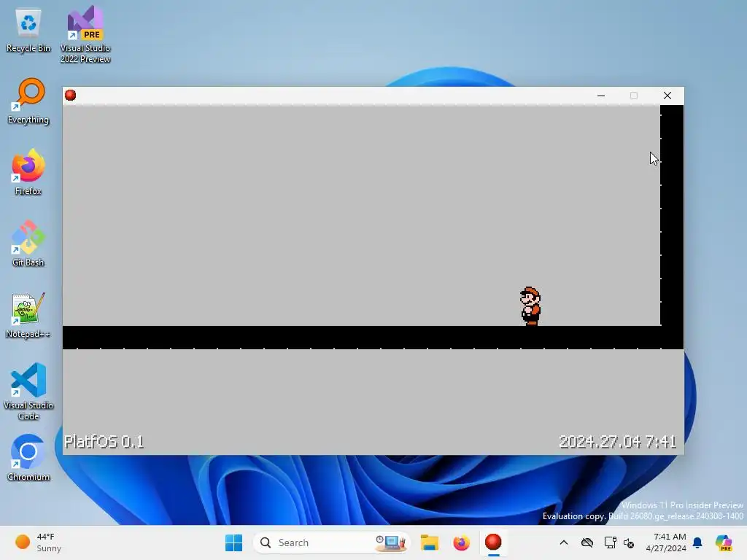747x560 pixels.
Task: Click the search highlights illustration icon
Action: (391, 542)
